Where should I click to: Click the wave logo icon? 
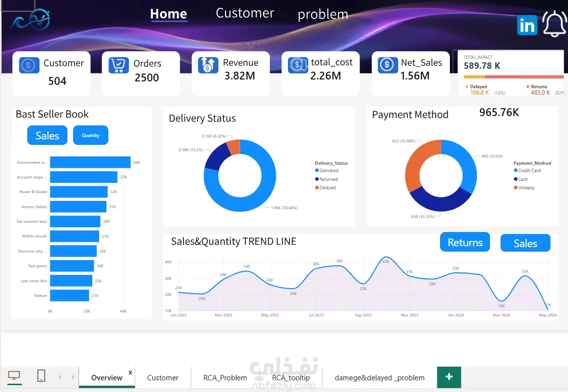pyautogui.click(x=30, y=20)
